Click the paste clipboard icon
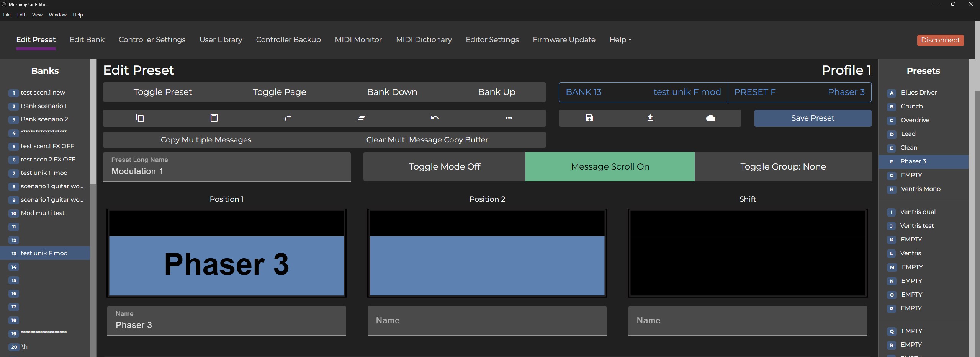The height and width of the screenshot is (357, 980). [214, 118]
